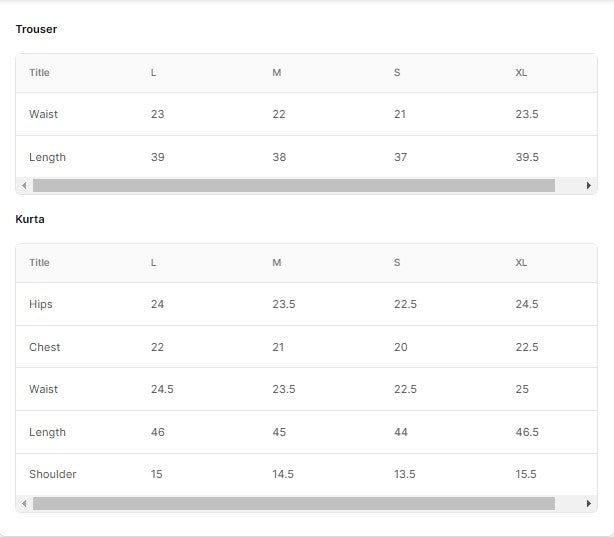
Task: Click the Kurta table horizontal scrollbar
Action: (x=293, y=504)
